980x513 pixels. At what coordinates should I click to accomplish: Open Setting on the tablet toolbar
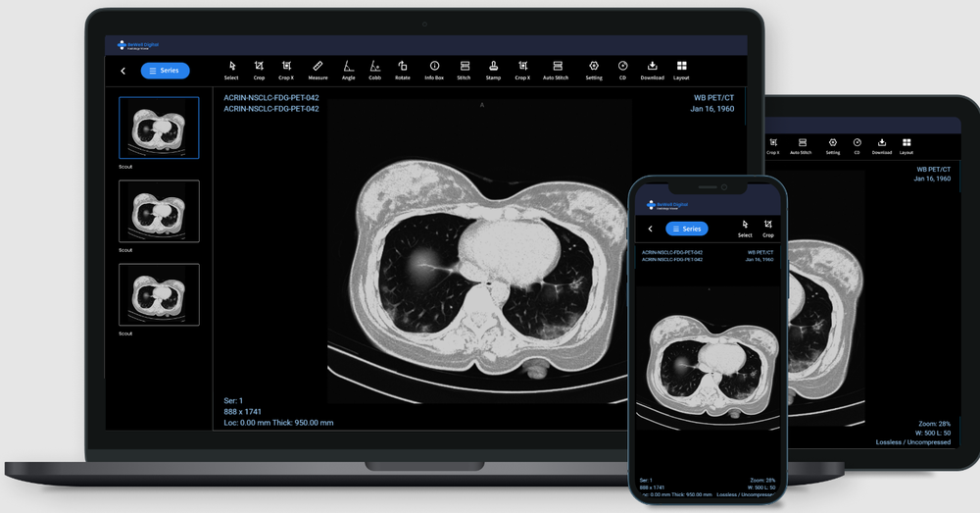point(832,146)
